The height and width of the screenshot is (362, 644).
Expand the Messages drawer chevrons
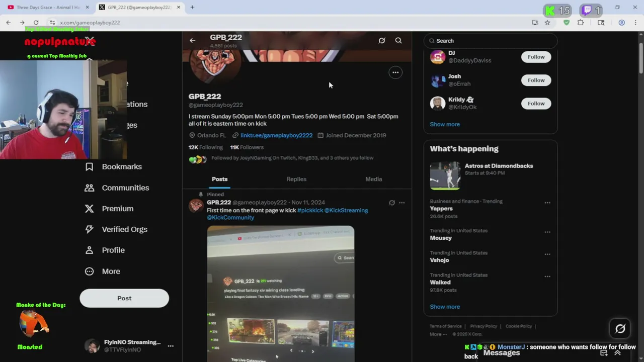(x=618, y=353)
